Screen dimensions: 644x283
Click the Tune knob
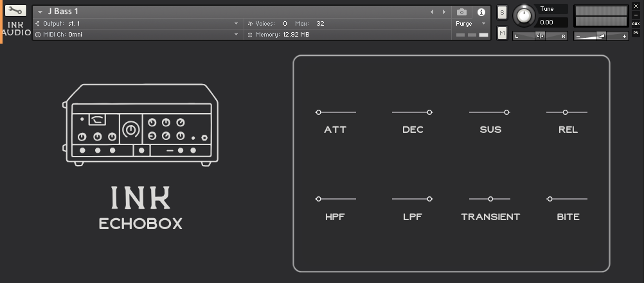click(x=524, y=16)
